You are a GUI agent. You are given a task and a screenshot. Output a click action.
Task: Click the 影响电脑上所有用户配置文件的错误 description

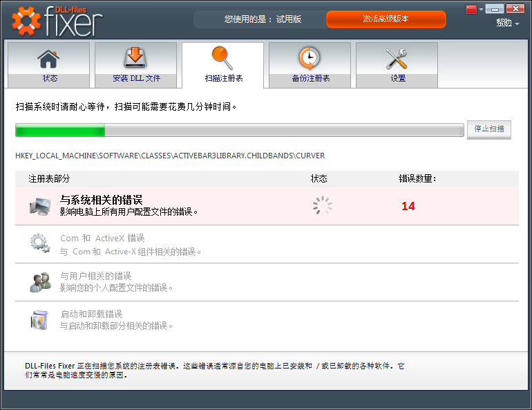[x=129, y=212]
